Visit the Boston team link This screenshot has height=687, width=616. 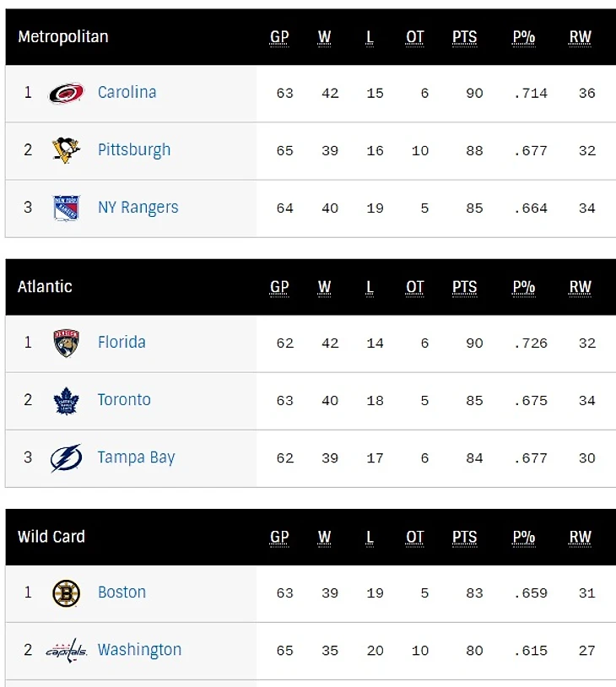point(122,592)
